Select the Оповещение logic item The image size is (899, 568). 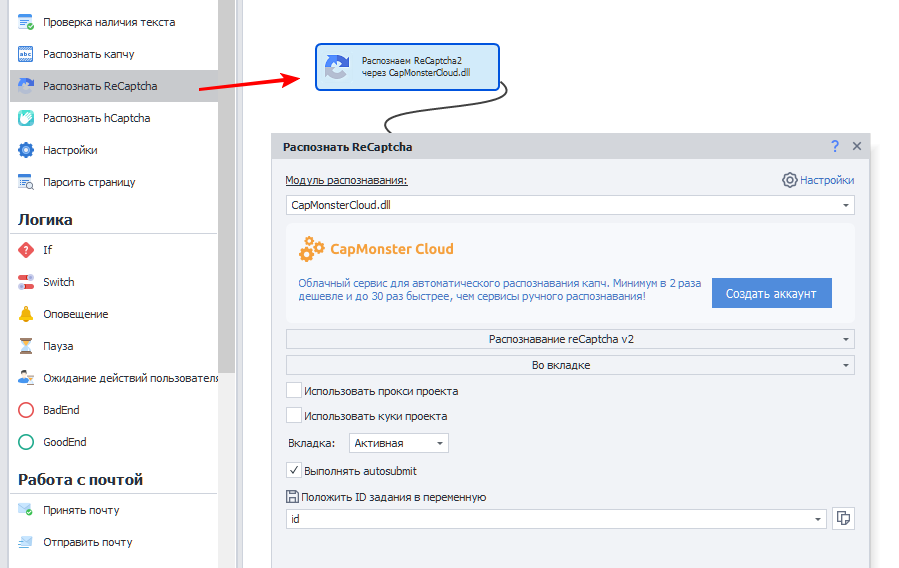tap(114, 314)
